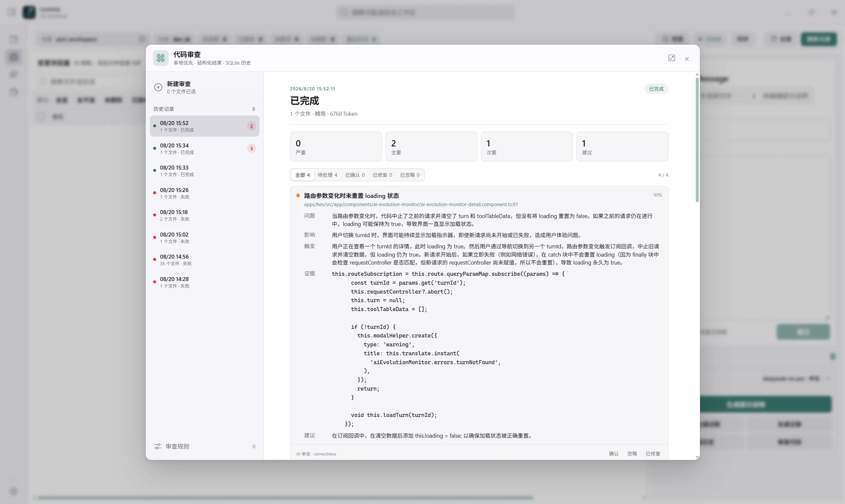845x504 pixels.
Task: Open the ai-evolution-monitor-detail.component.ts:91 file link
Action: point(411,205)
